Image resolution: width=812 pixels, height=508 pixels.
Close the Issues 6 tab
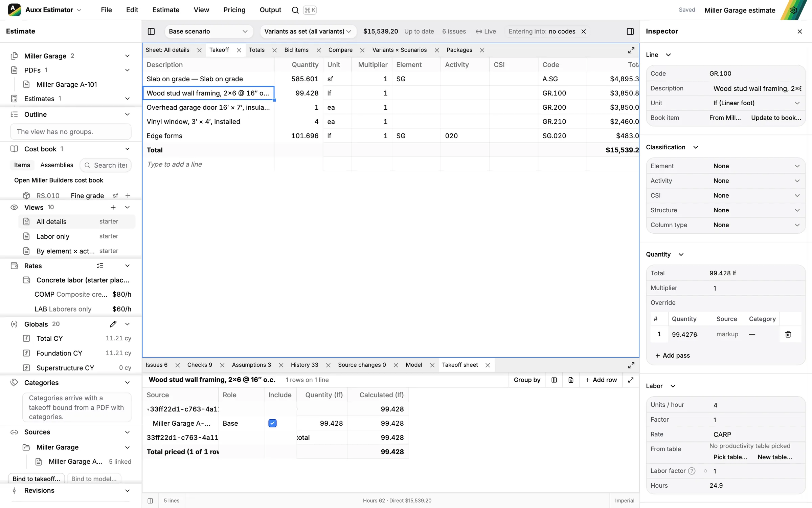[x=177, y=365]
